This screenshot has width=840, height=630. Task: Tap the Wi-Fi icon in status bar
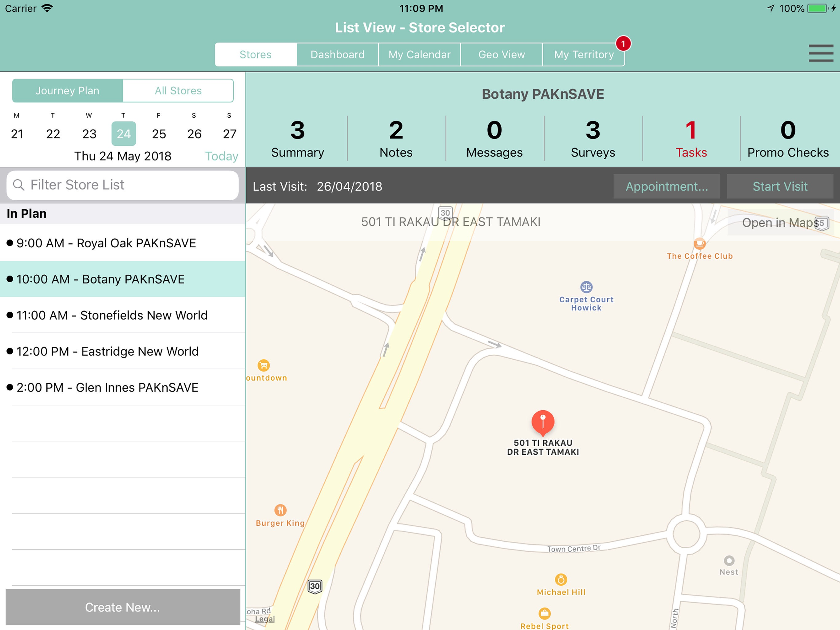[x=47, y=8]
